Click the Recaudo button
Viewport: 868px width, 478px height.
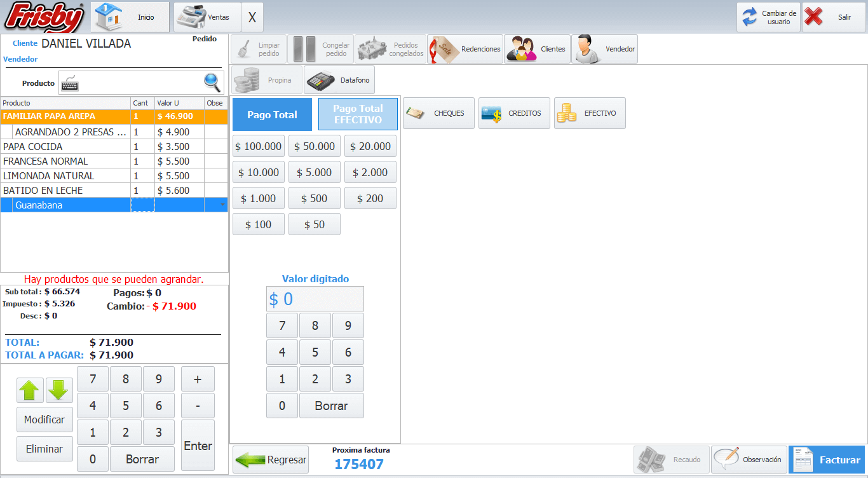click(x=671, y=460)
